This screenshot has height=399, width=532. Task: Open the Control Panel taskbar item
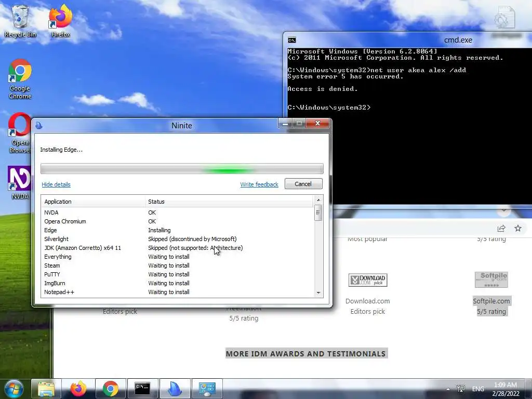(x=207, y=389)
